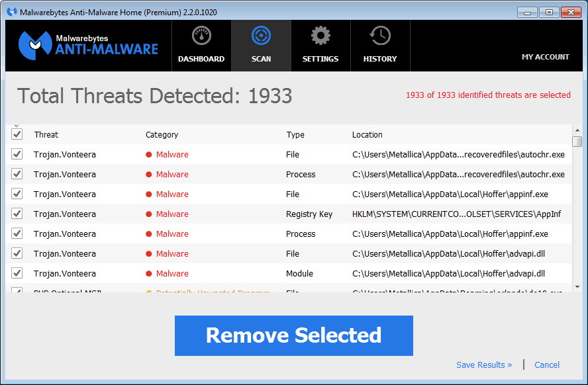The height and width of the screenshot is (385, 588).
Task: Sort the list by the Threat column
Action: (46, 135)
